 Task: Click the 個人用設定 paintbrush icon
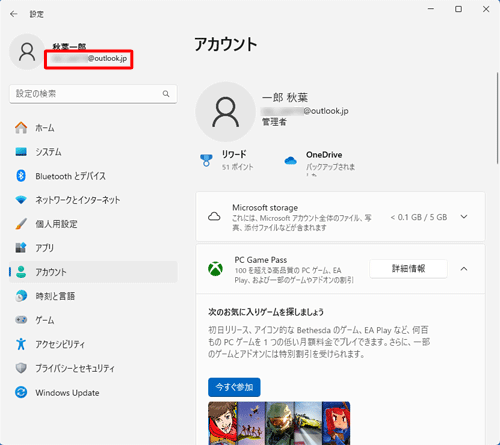(x=21, y=224)
